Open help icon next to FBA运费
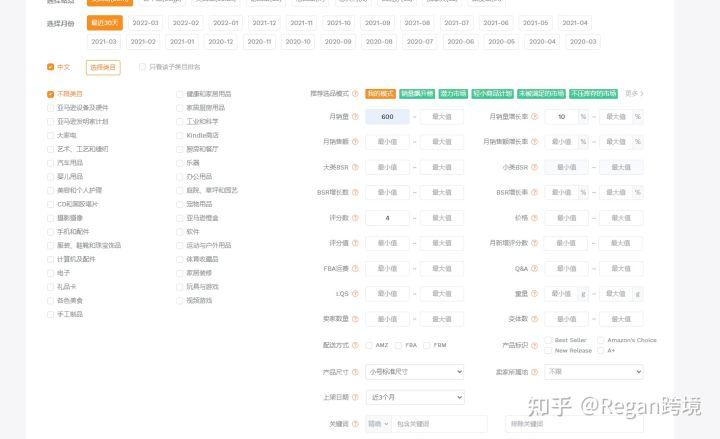The height and width of the screenshot is (439, 720). (x=355, y=268)
